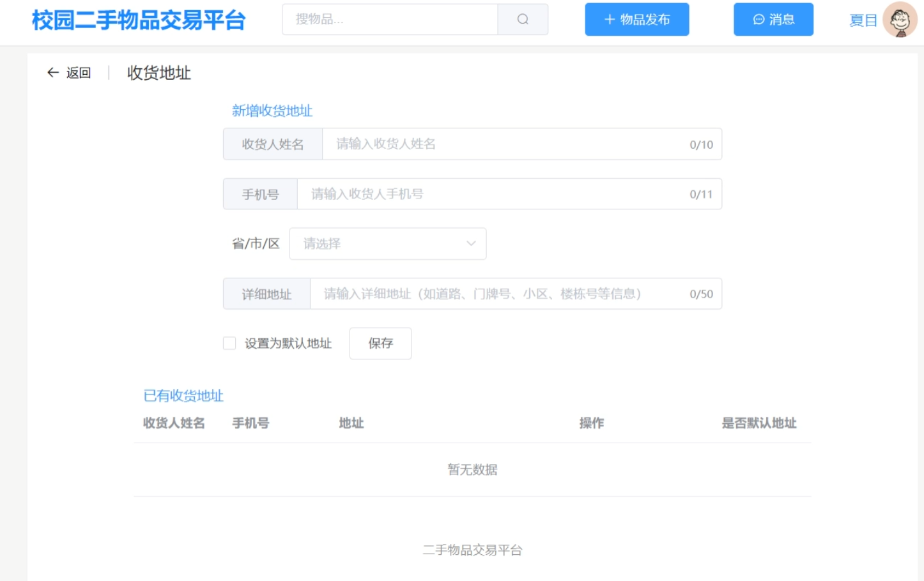Screen dimensions: 924x581
Task: Open the 收货地址 page heading tab
Action: pos(158,73)
